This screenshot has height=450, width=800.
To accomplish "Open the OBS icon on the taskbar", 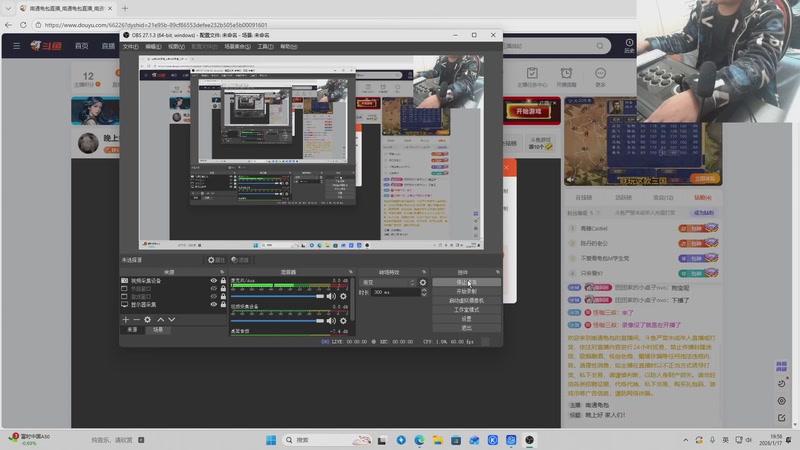I will pos(530,440).
